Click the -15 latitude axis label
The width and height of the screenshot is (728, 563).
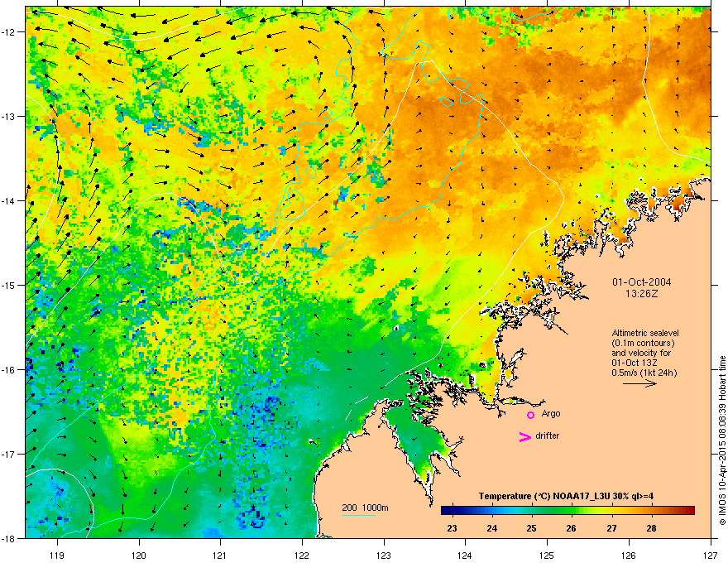pyautogui.click(x=9, y=285)
